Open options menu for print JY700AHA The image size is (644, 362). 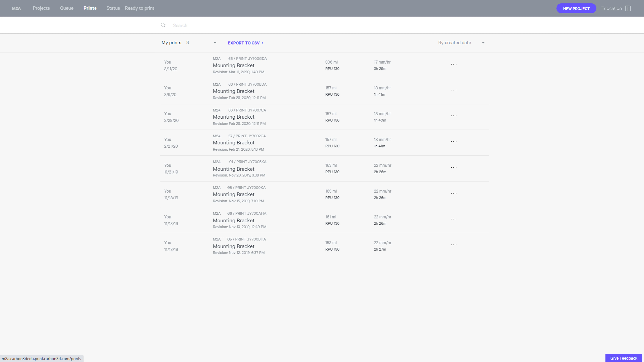454,219
